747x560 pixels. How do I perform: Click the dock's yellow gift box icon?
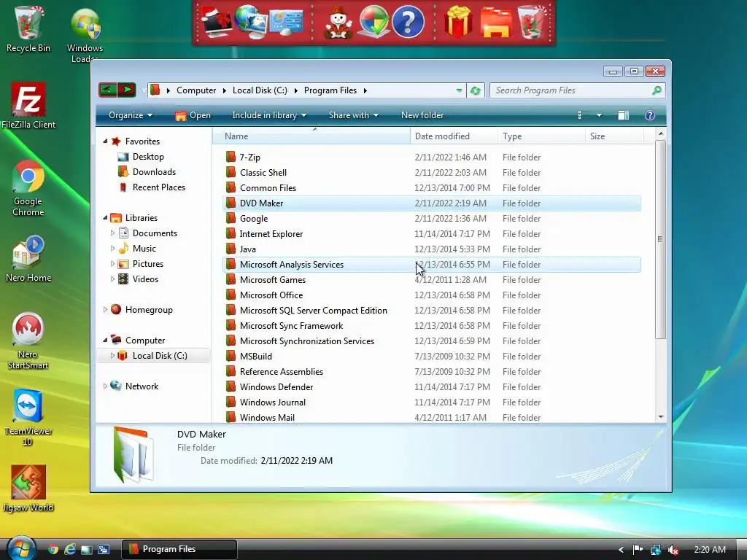458,22
